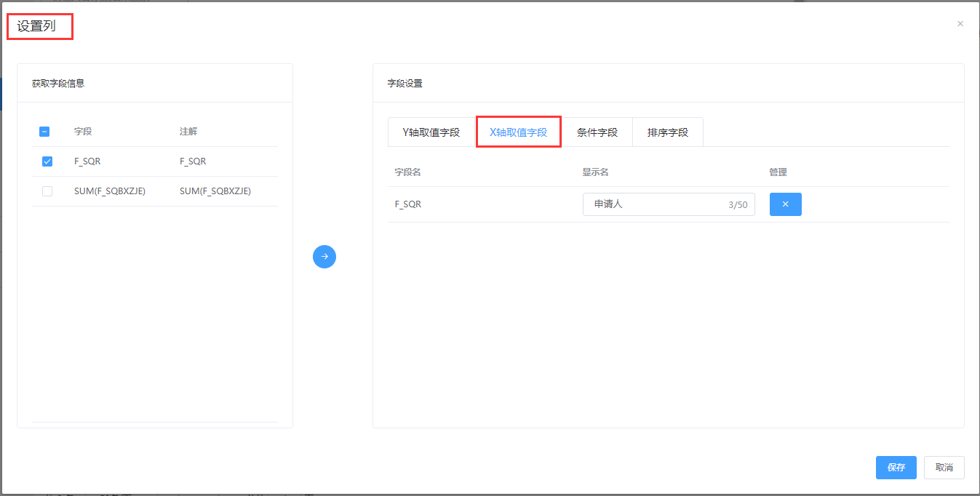Go to the 排序字段 tab
Screen dimensions: 980x496
pyautogui.click(x=667, y=132)
